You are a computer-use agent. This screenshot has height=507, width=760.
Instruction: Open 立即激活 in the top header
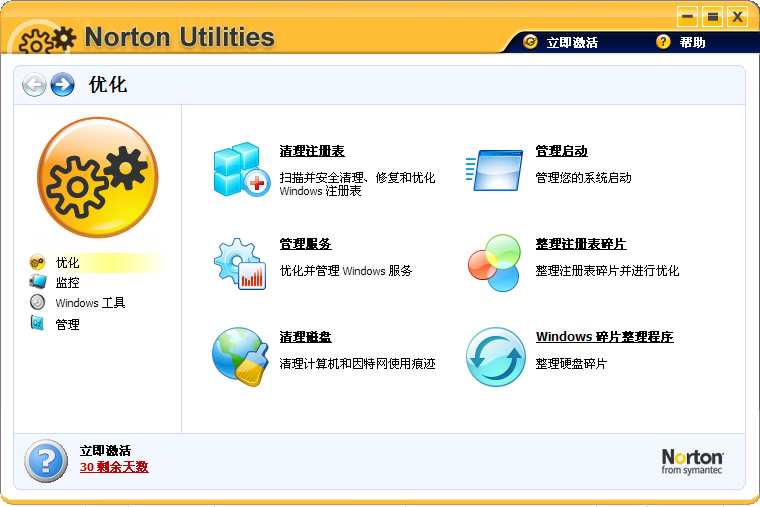572,43
